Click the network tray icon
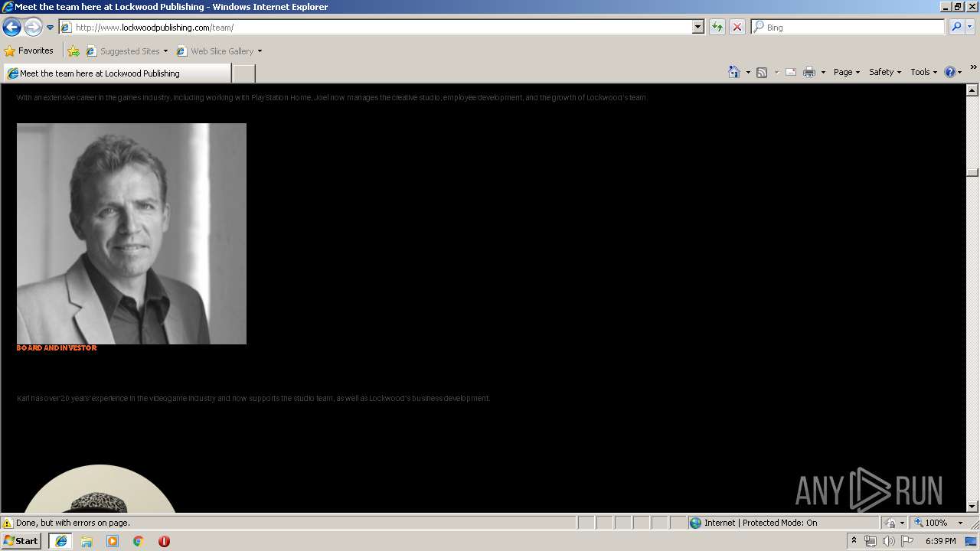The image size is (980, 551). point(871,541)
